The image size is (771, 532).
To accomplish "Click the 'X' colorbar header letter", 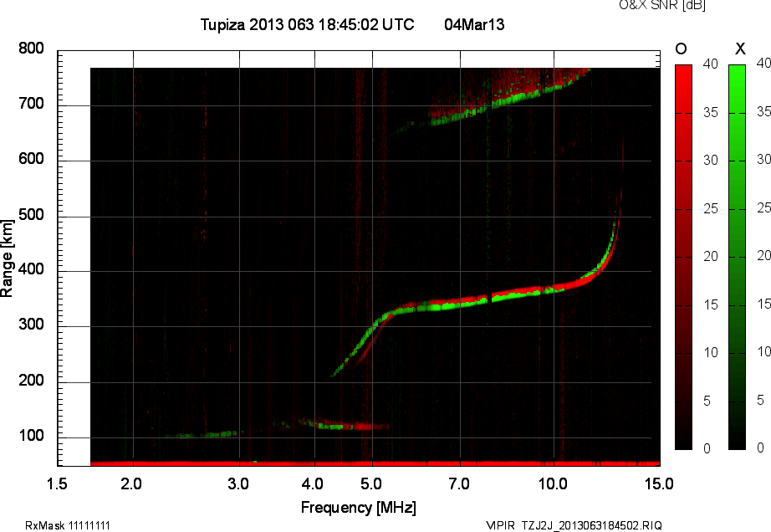I will click(740, 49).
